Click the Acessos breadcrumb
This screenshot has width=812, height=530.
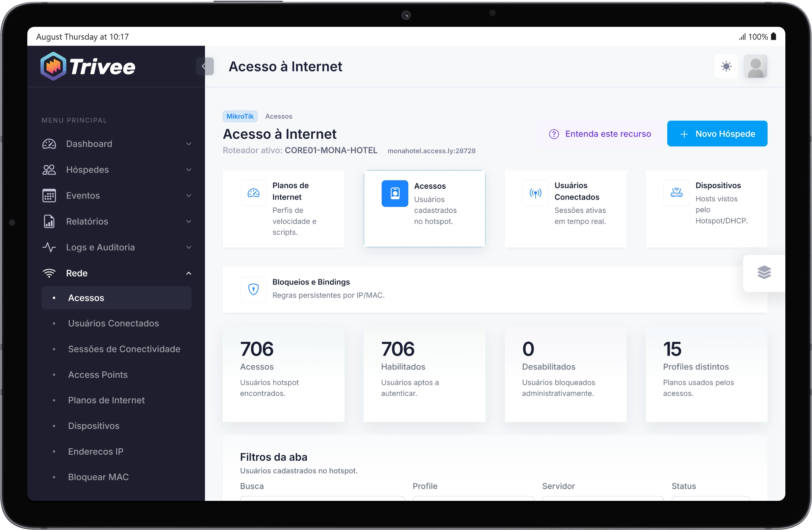coord(279,117)
